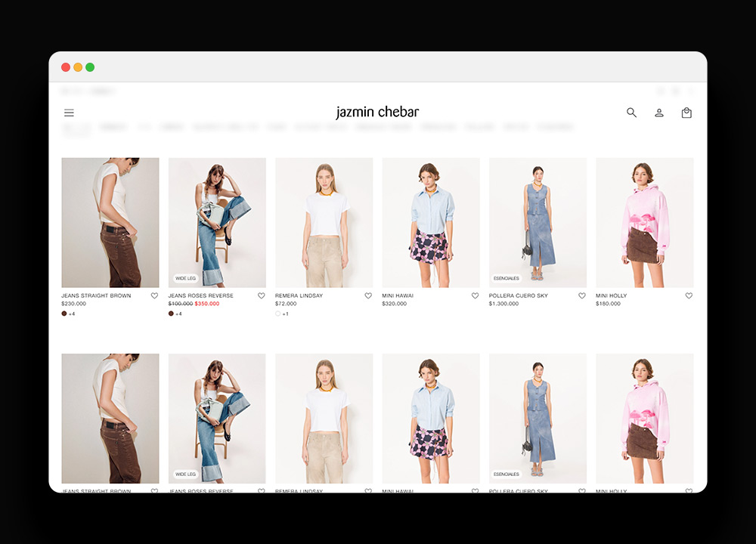Click the top-row JEANS STRAIGHT BROWN title
Image resolution: width=756 pixels, height=544 pixels.
[96, 295]
